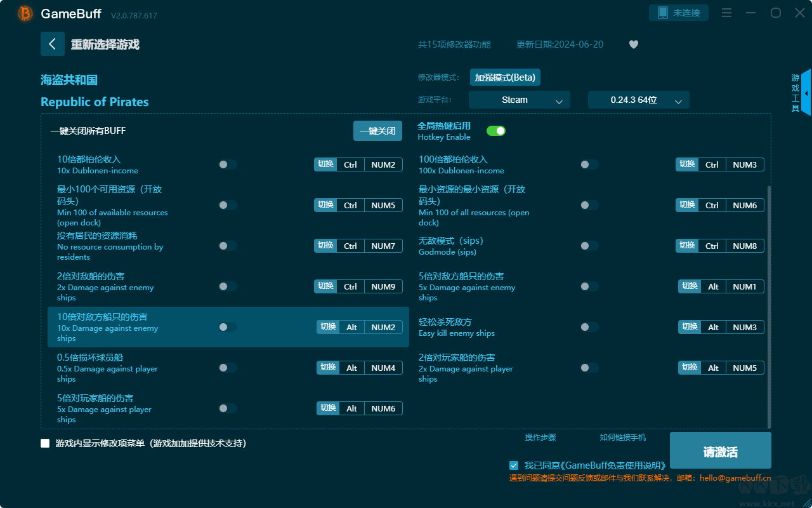
Task: Click the 切换 button for Godmode hotkey
Action: pyautogui.click(x=687, y=246)
